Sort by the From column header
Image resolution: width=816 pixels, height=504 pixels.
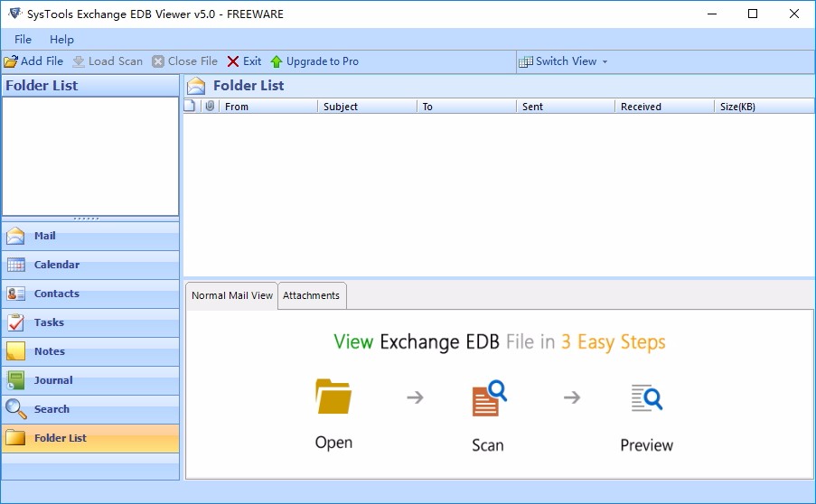[x=268, y=107]
